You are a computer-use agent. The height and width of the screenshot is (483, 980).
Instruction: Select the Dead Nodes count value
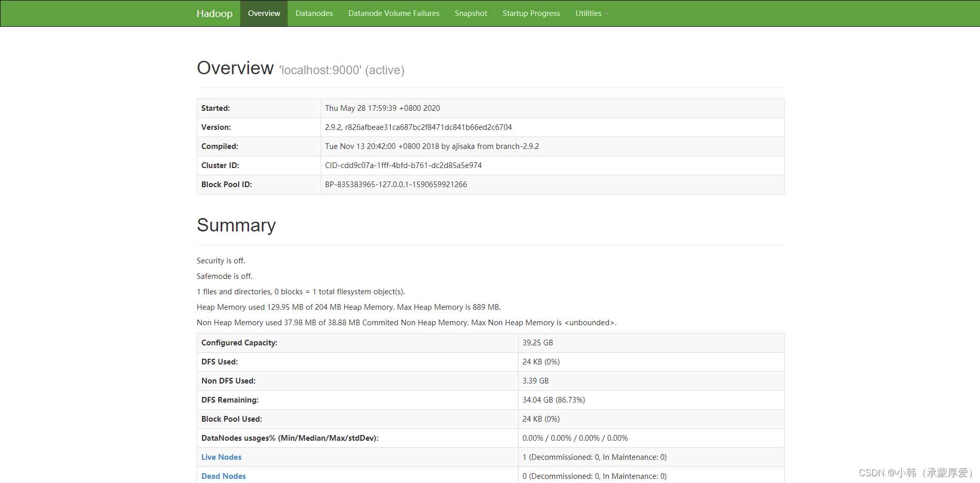click(594, 476)
